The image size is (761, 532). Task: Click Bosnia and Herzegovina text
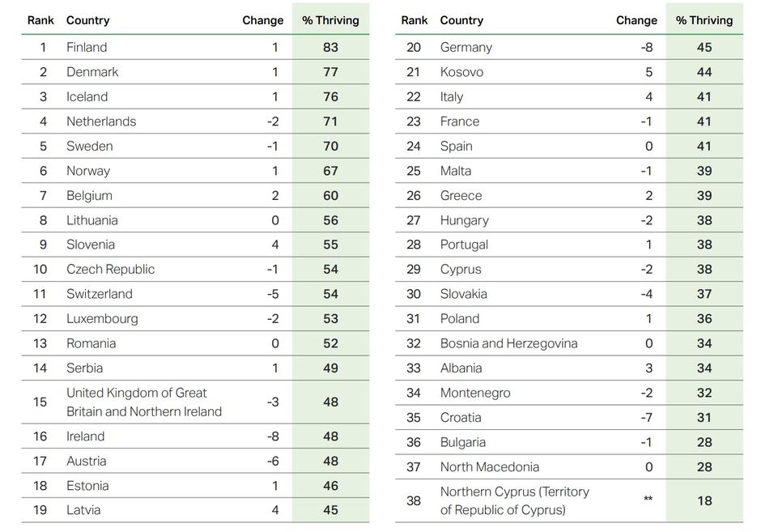(508, 343)
